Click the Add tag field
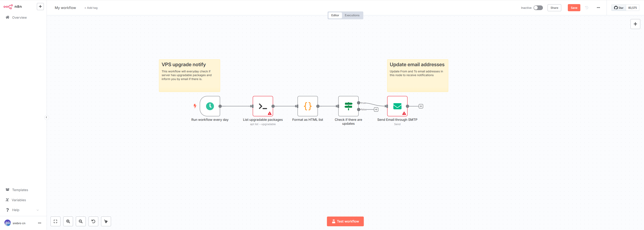The height and width of the screenshot is (230, 644). 91,8
